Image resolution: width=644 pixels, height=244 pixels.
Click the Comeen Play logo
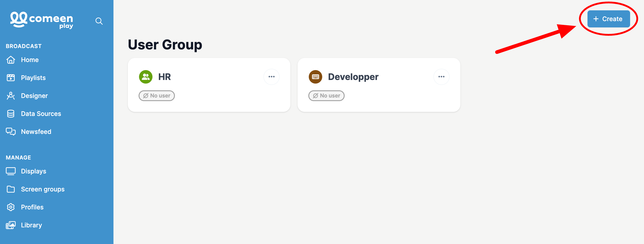click(41, 20)
